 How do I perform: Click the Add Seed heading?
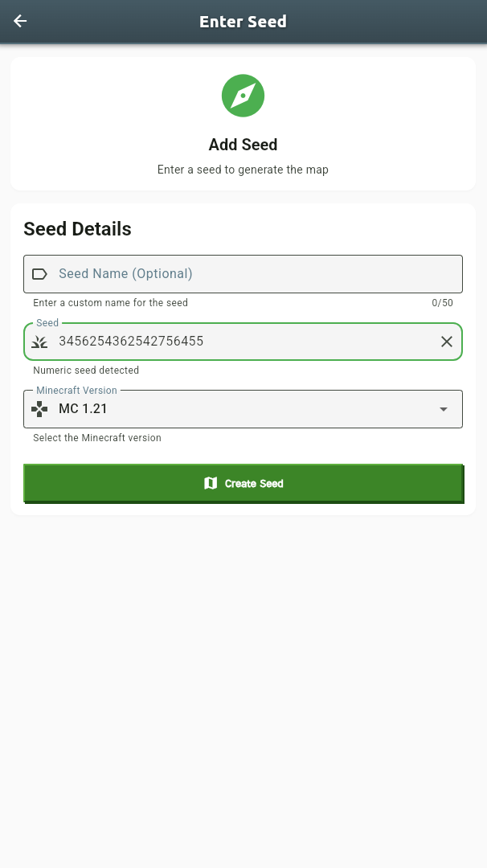[x=243, y=145]
